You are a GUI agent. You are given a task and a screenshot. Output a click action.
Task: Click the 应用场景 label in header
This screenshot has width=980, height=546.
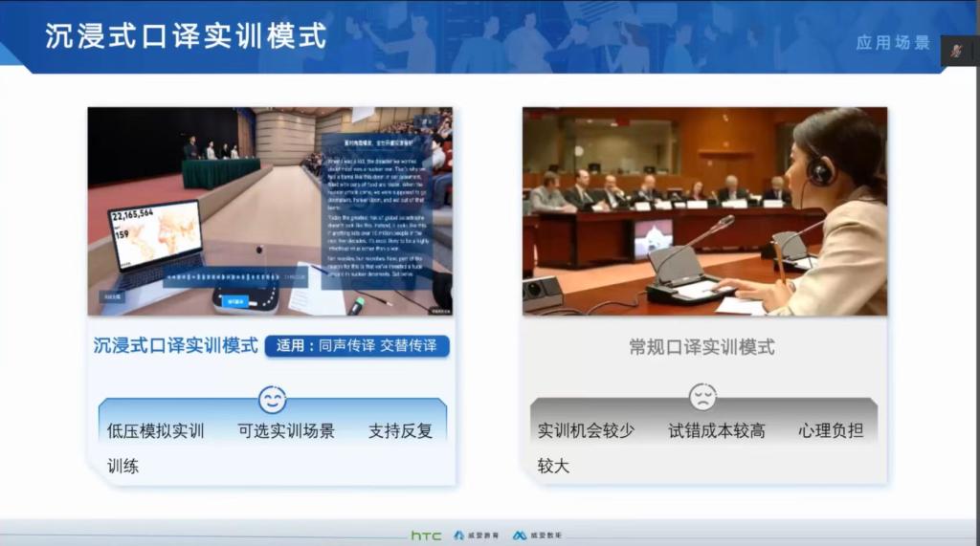click(893, 43)
